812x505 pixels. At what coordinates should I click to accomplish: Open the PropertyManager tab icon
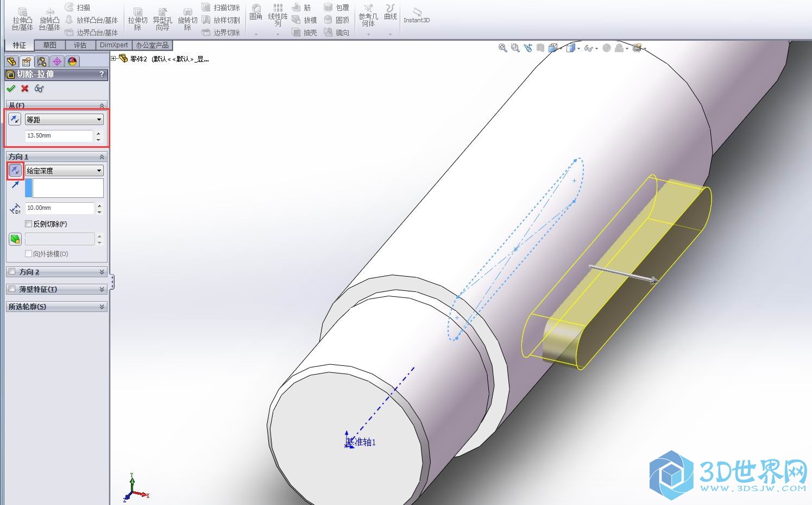click(x=27, y=61)
